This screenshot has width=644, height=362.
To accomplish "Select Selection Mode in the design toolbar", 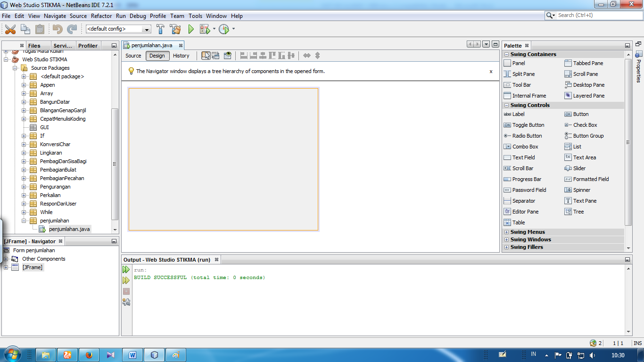I will [x=206, y=55].
